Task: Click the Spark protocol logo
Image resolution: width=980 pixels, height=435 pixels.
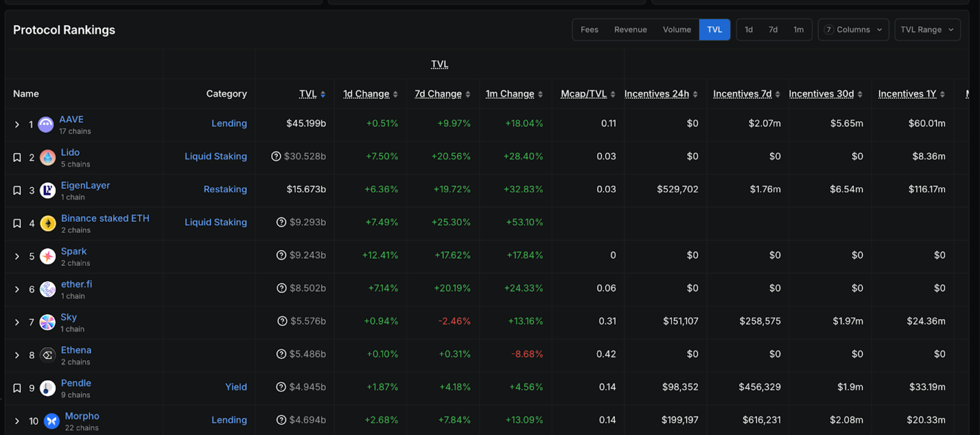Action: pos(48,256)
